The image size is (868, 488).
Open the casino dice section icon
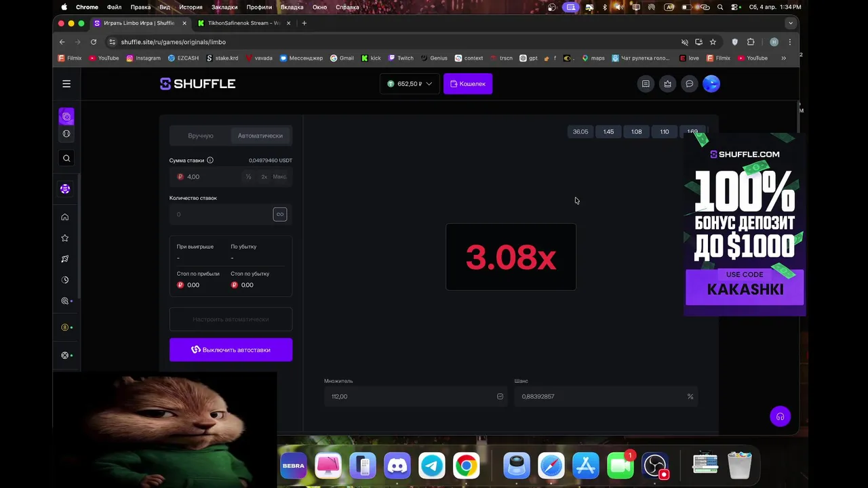pyautogui.click(x=66, y=117)
